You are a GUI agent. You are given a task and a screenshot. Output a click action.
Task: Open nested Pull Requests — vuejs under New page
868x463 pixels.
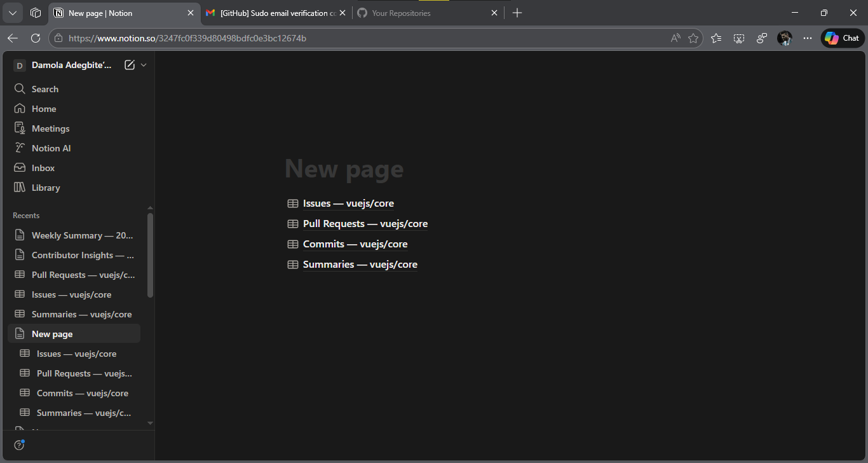(x=74, y=373)
